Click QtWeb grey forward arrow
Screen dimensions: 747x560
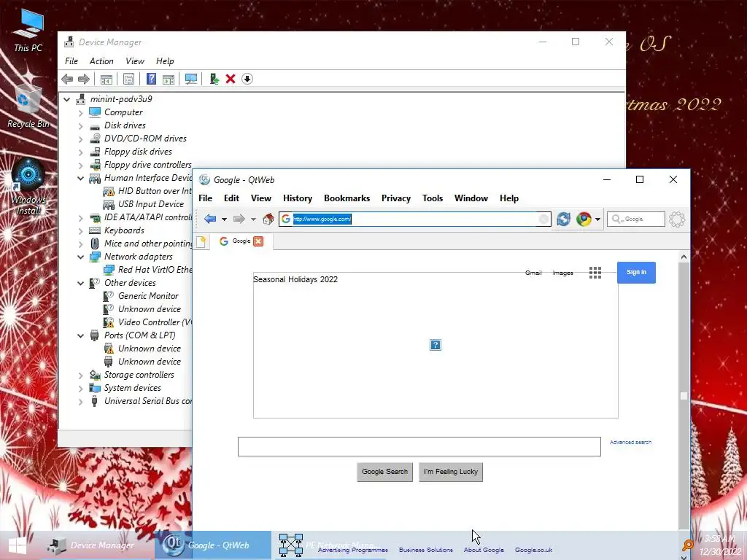click(x=239, y=219)
